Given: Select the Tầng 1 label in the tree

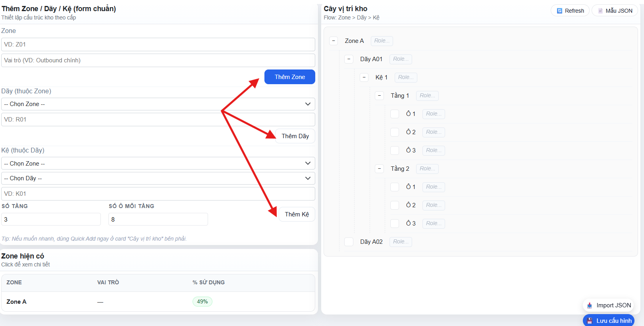Looking at the screenshot, I should pos(400,96).
